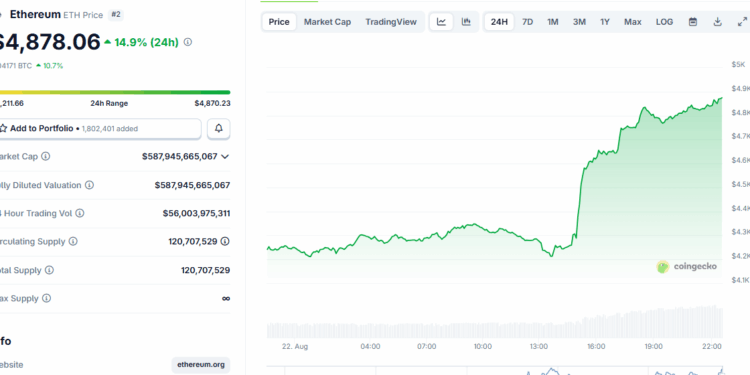Select the Price chart tab

pos(279,22)
